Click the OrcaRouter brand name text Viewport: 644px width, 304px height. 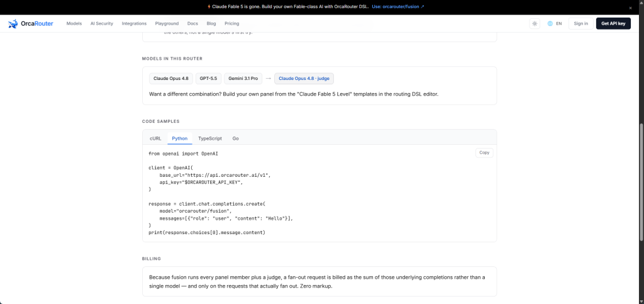pos(37,23)
